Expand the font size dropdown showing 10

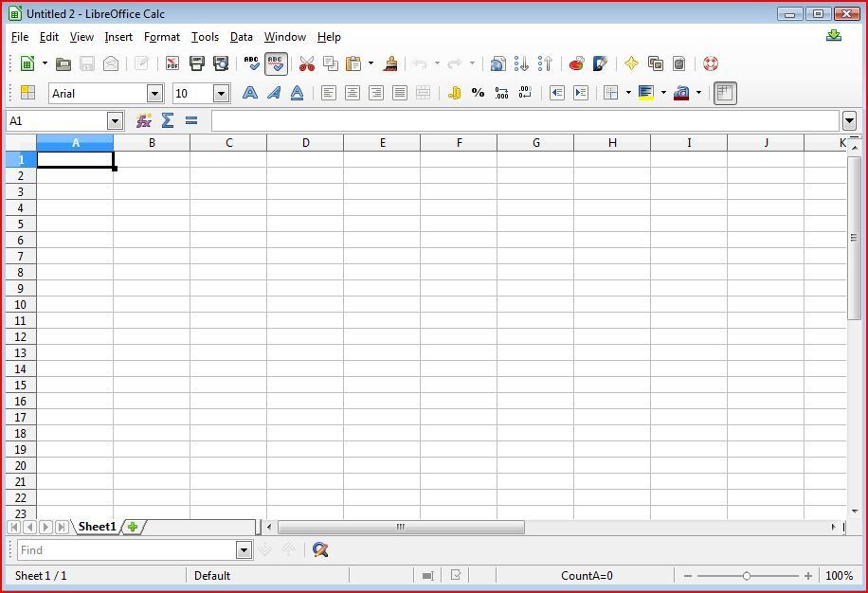coord(221,93)
